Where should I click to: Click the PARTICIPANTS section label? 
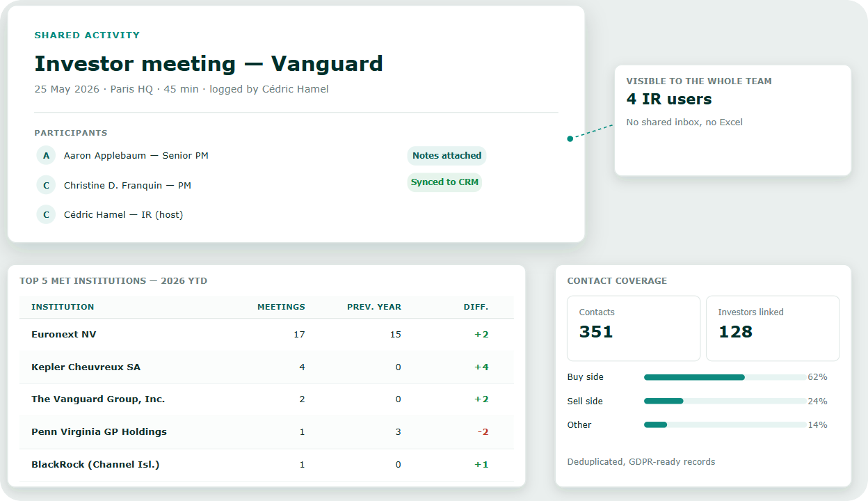(71, 133)
